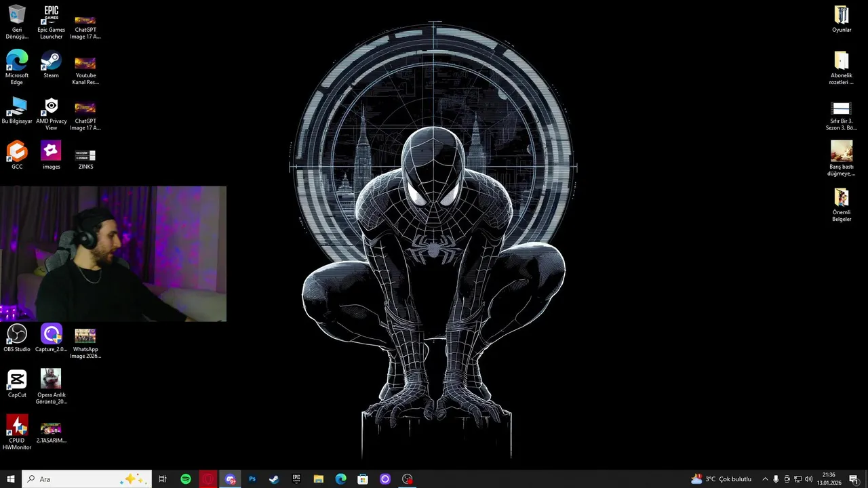
Task: Select the Abonelik rozetleri... folder
Action: (x=842, y=68)
